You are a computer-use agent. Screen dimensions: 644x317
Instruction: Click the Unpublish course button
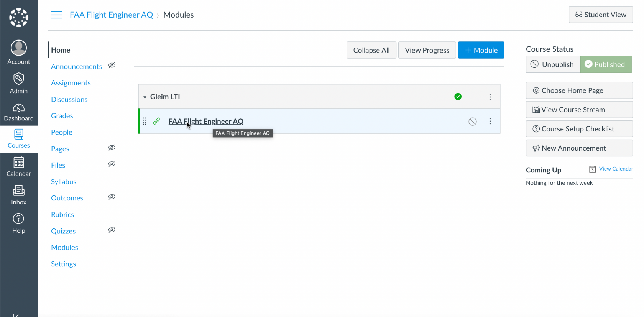point(553,64)
